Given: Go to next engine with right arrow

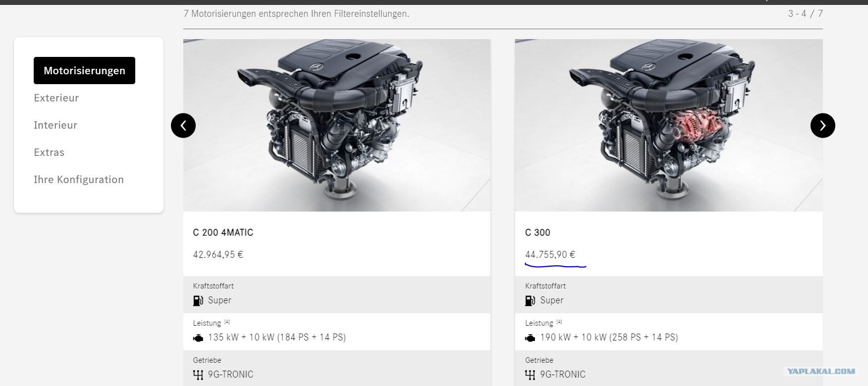Looking at the screenshot, I should pos(822,126).
